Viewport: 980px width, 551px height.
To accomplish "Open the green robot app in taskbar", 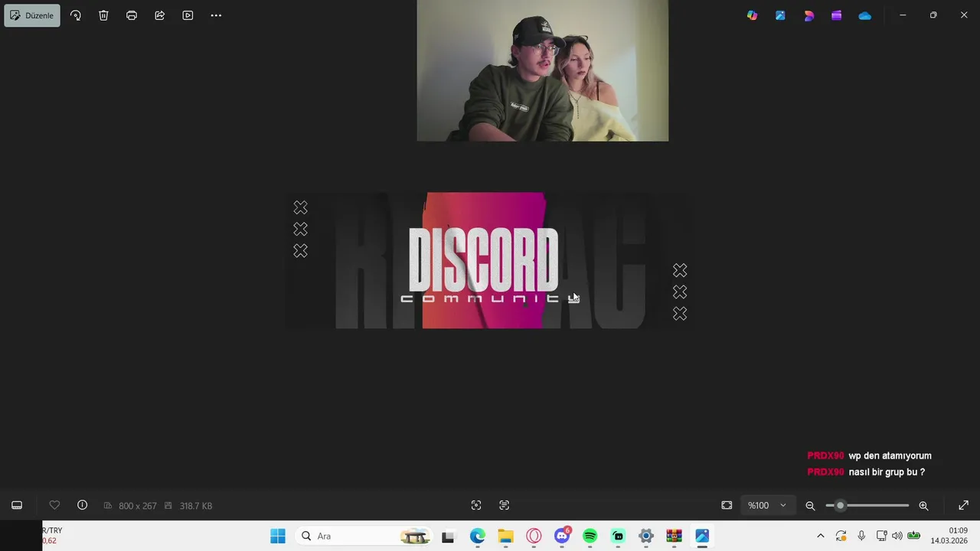I will click(x=618, y=536).
